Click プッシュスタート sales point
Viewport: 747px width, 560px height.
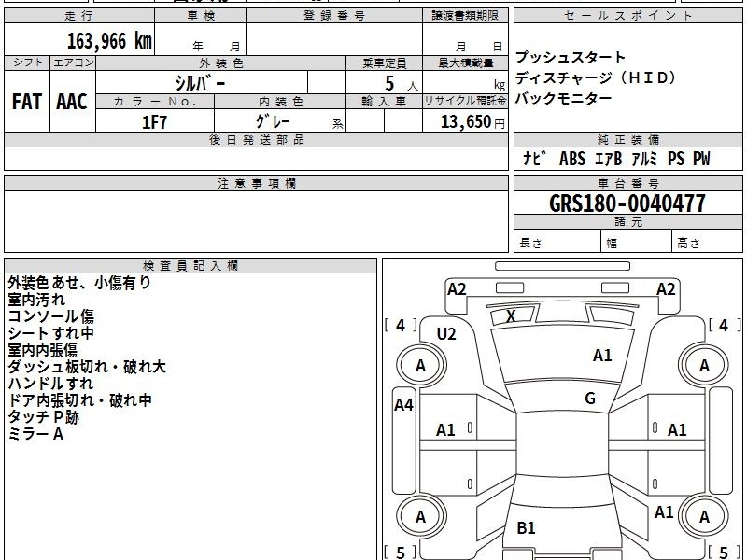(x=571, y=58)
